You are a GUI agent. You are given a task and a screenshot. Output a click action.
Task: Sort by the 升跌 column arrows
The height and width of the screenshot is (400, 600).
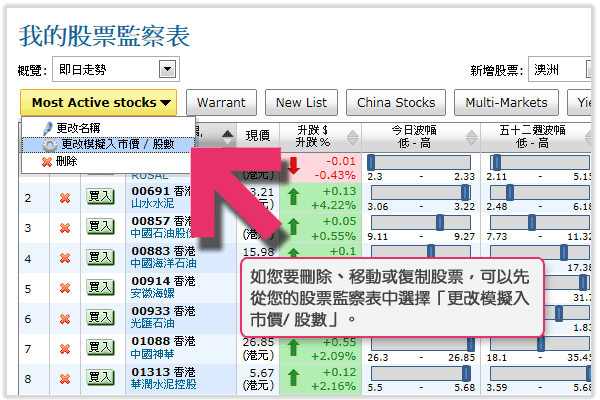point(352,137)
